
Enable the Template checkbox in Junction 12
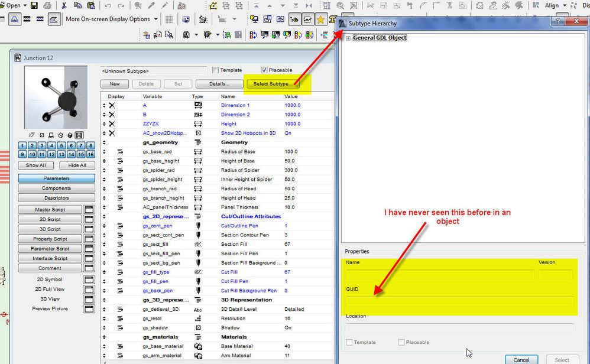pyautogui.click(x=216, y=70)
